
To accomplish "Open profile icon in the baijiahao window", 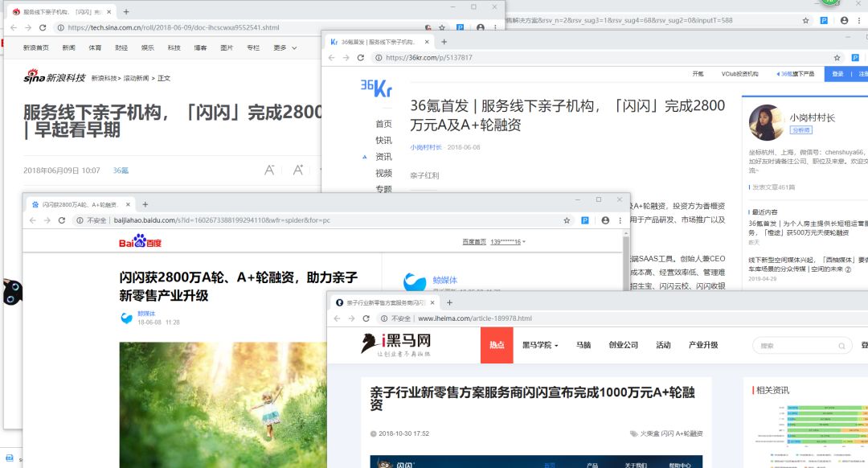I will (x=605, y=220).
